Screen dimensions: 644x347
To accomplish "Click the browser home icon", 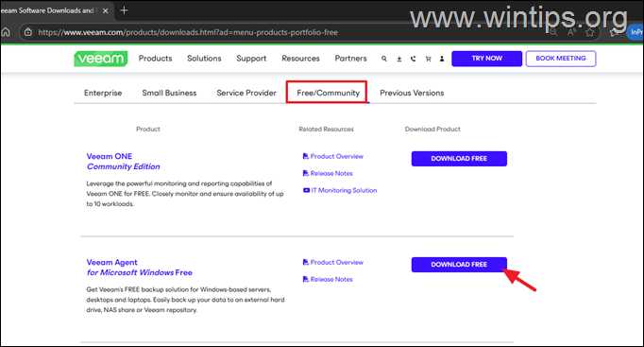I will click(6, 32).
